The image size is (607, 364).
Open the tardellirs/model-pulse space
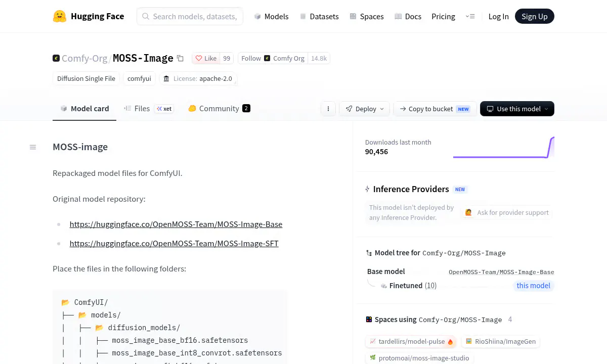[411, 342]
